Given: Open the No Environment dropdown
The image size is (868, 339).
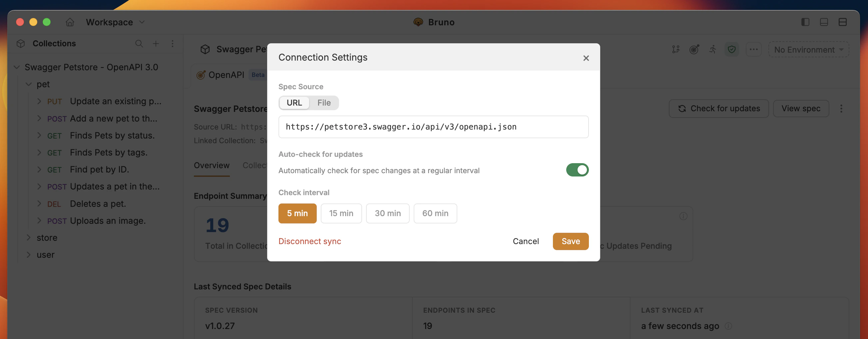Looking at the screenshot, I should (808, 50).
